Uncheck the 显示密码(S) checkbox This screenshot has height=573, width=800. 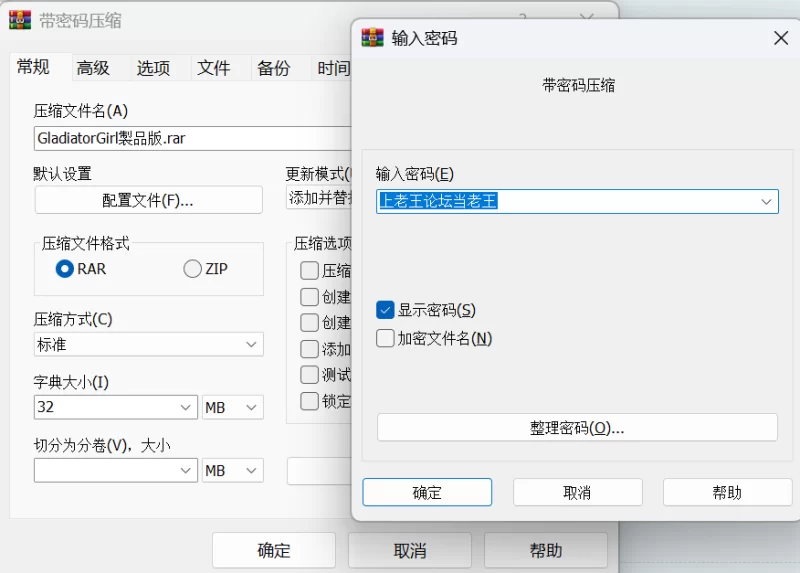pos(385,310)
